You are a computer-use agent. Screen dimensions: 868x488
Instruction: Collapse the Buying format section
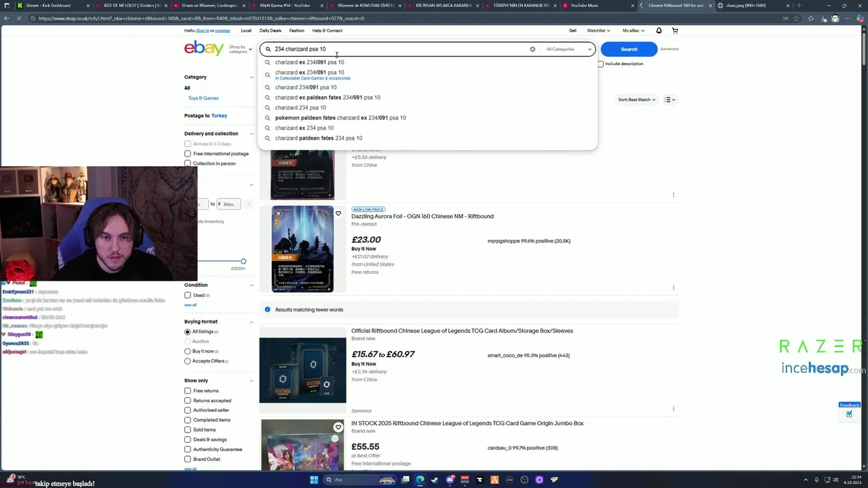coord(252,322)
